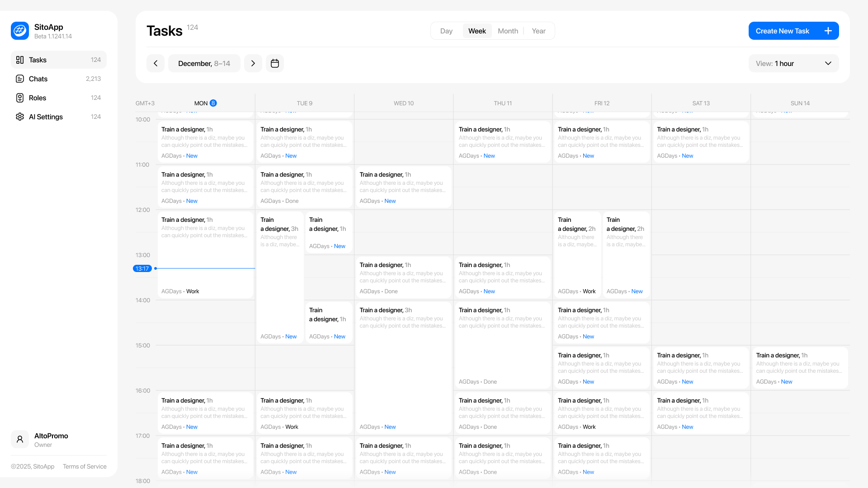The image size is (868, 488).
Task: Switch to the Day view
Action: [446, 31]
